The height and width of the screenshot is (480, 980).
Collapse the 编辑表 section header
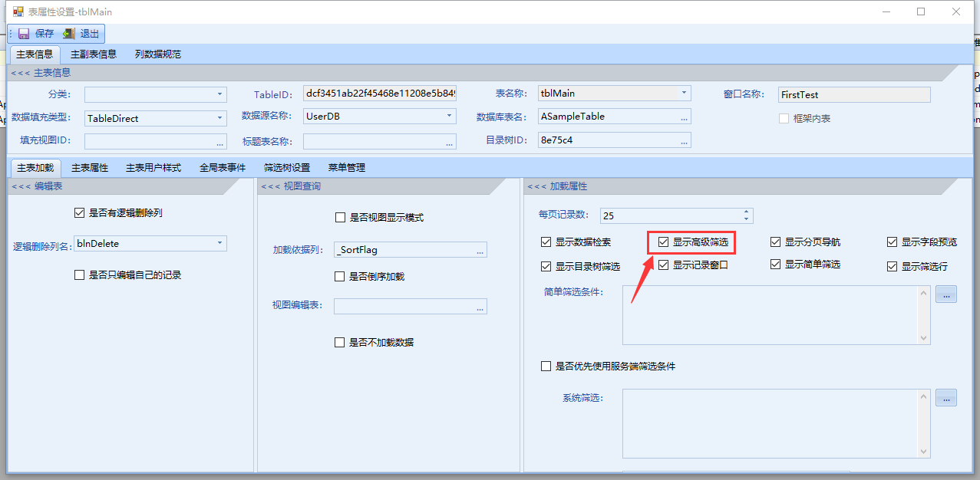coord(36,186)
